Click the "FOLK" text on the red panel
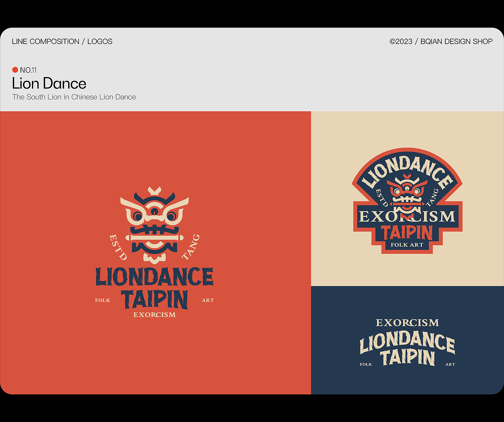 pos(103,300)
